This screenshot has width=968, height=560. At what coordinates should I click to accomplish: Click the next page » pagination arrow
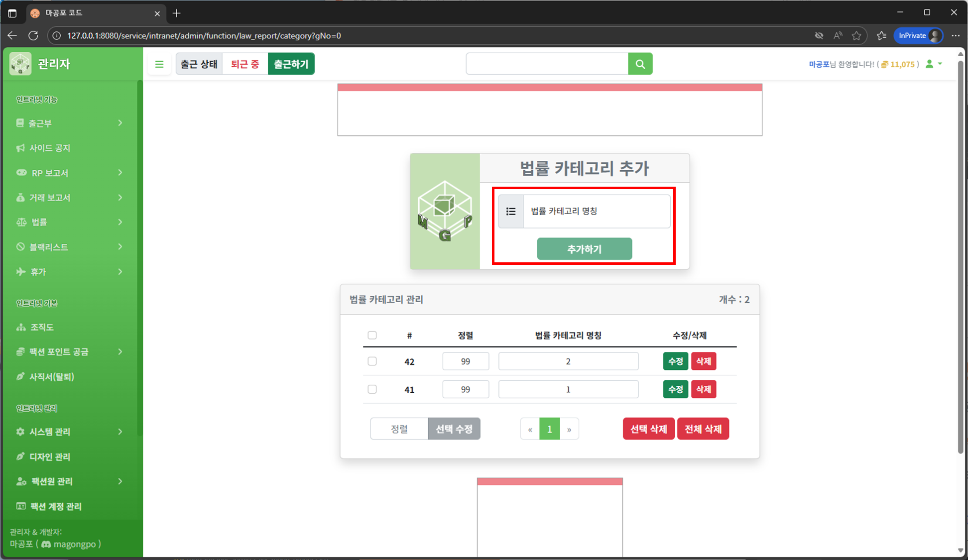tap(569, 429)
